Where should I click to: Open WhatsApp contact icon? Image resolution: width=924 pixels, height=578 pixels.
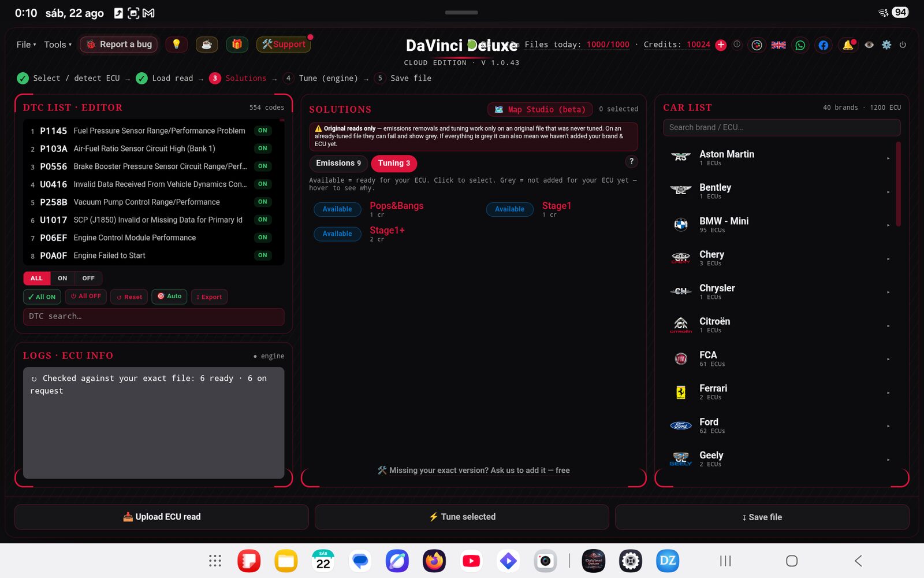[800, 45]
